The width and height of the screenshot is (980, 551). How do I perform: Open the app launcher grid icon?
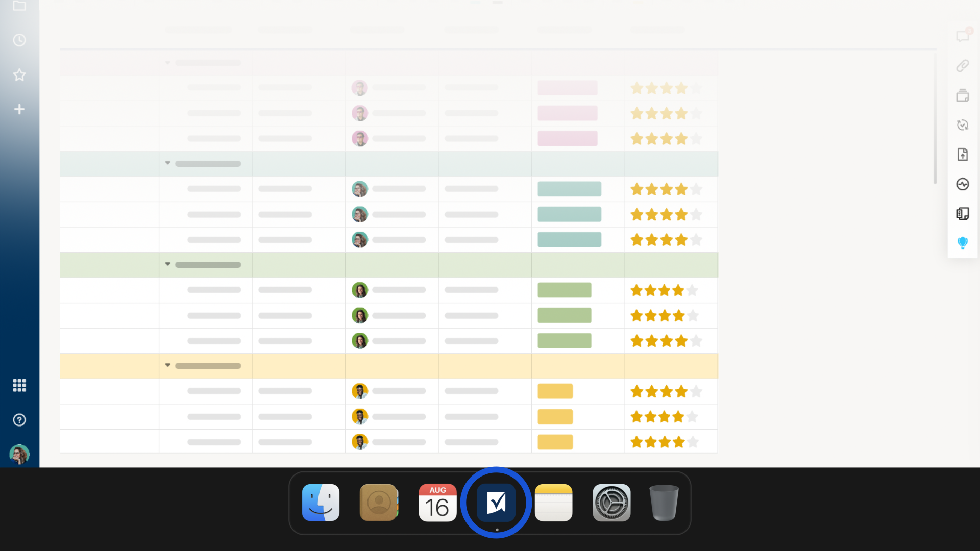(x=19, y=385)
